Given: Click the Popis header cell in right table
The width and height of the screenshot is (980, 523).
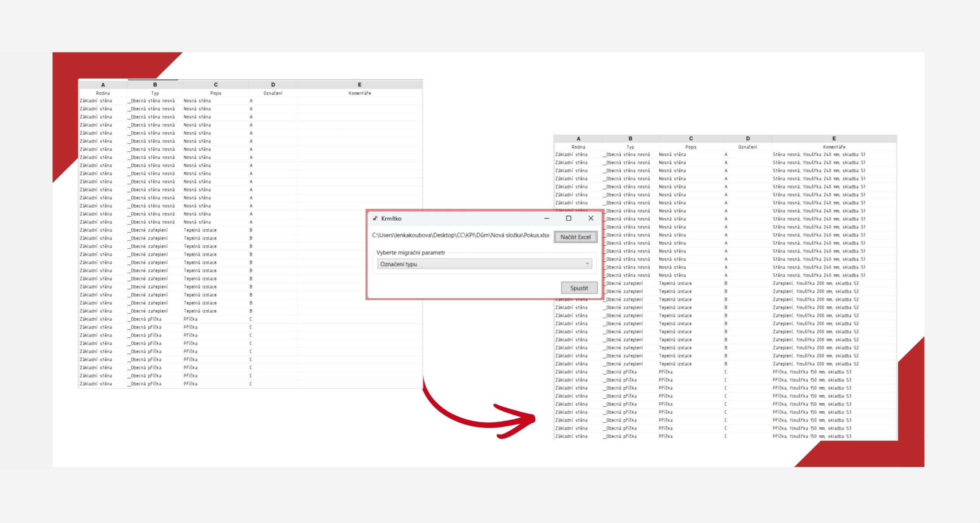Looking at the screenshot, I should click(x=691, y=147).
